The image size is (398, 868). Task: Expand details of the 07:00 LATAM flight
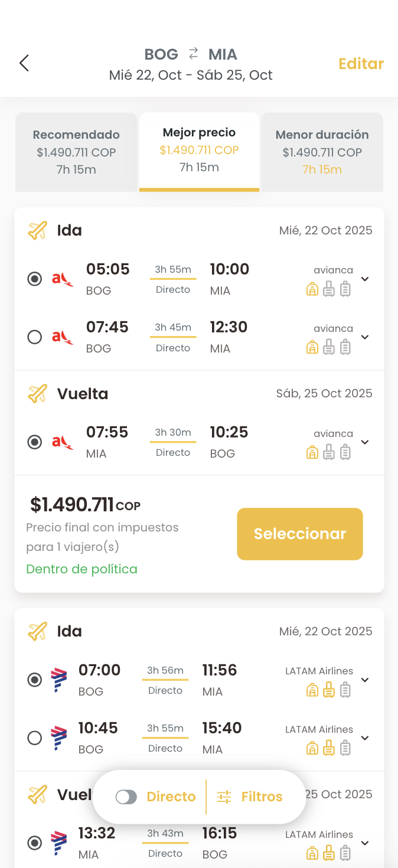(x=365, y=680)
